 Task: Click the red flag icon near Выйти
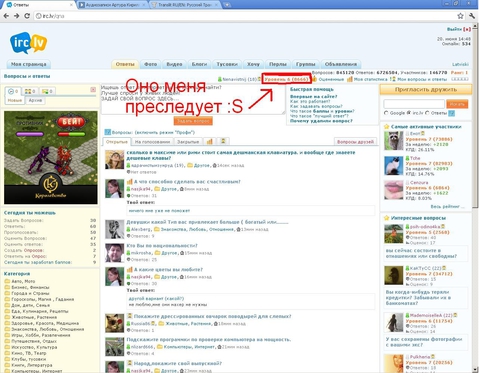click(467, 29)
